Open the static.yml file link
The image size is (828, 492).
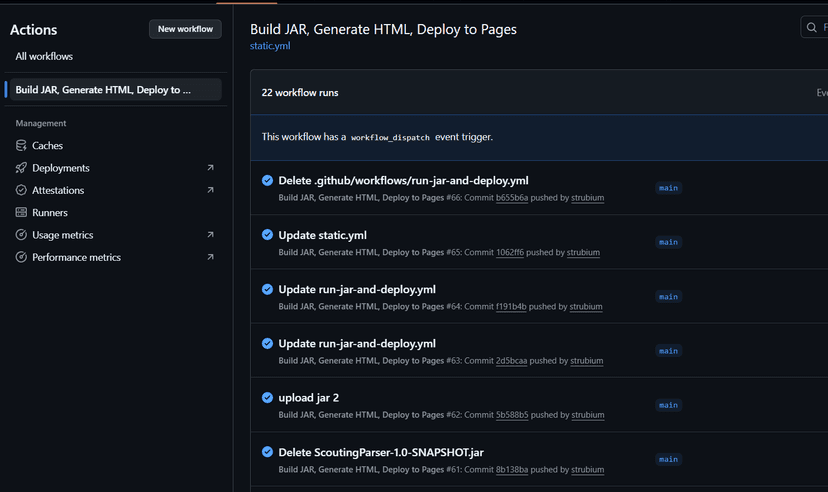tap(270, 46)
